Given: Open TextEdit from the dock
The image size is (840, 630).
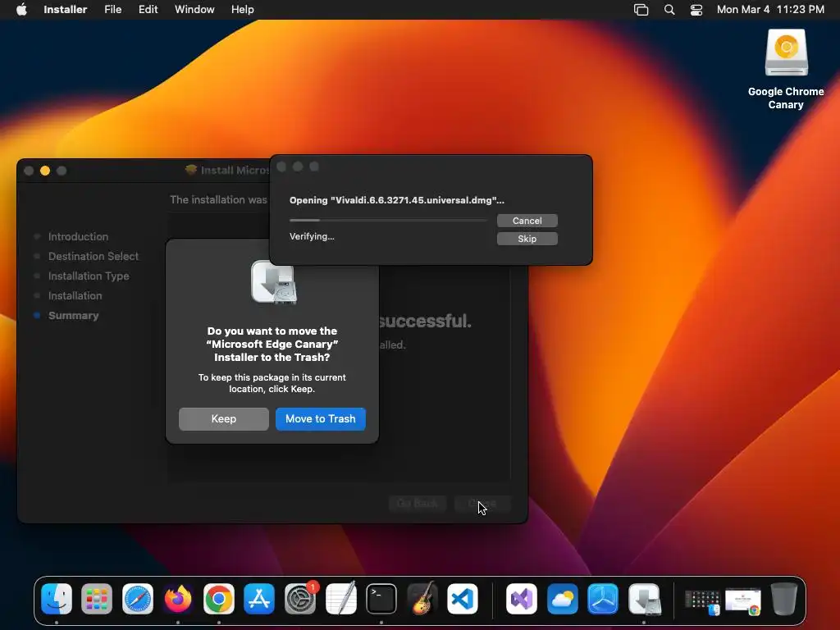Looking at the screenshot, I should coord(340,598).
